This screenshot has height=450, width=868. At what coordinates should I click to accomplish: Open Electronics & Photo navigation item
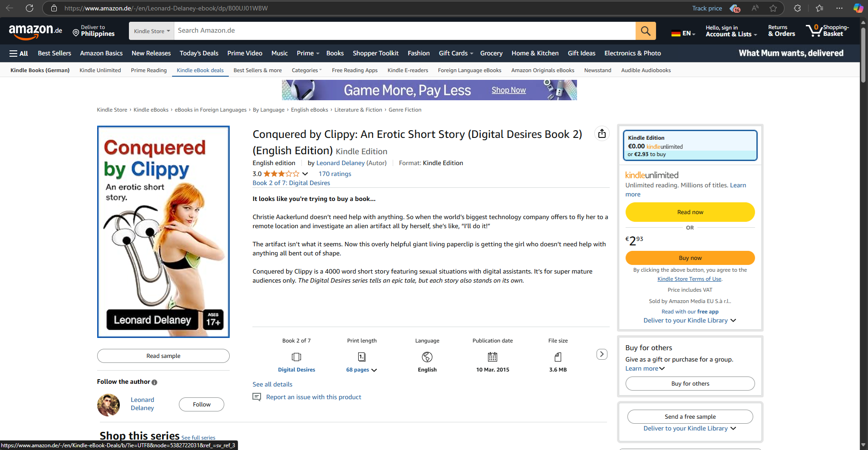click(x=632, y=53)
